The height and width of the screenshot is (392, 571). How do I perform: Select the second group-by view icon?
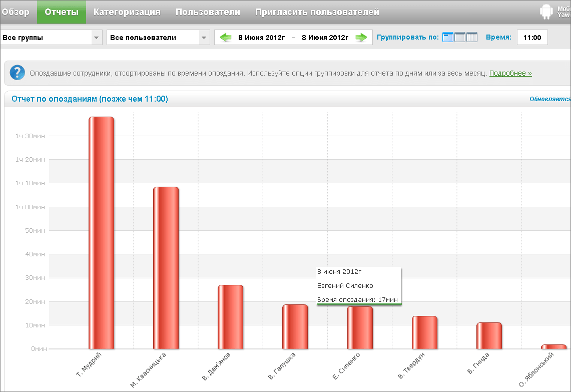460,37
